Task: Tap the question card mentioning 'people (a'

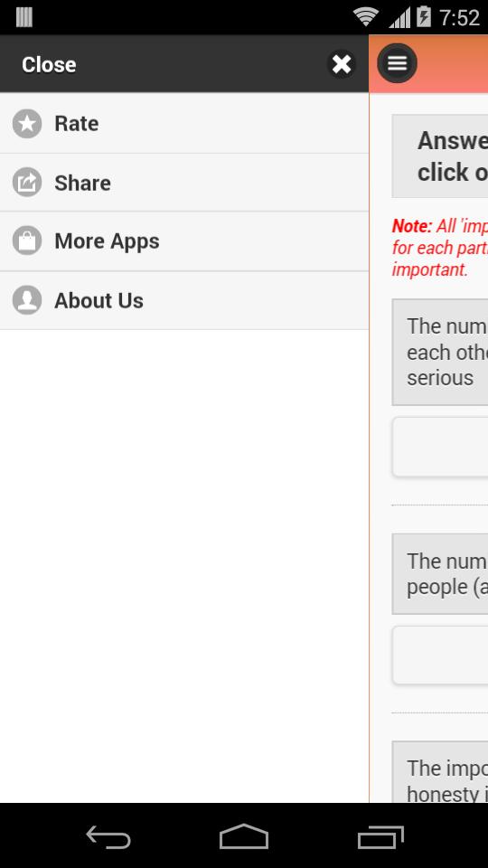Action: coord(440,574)
